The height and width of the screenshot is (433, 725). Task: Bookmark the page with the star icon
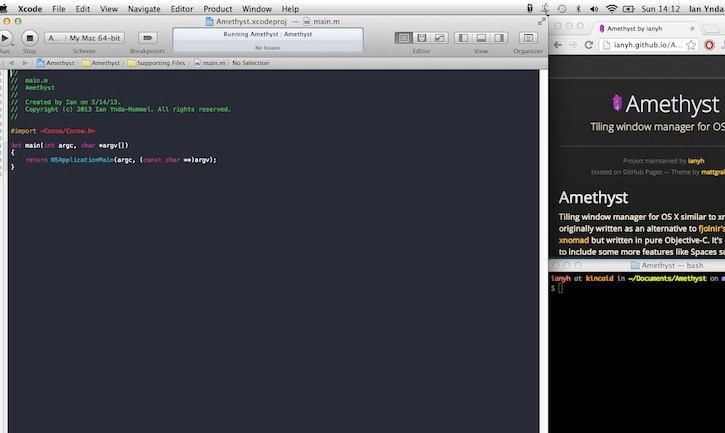[x=691, y=45]
